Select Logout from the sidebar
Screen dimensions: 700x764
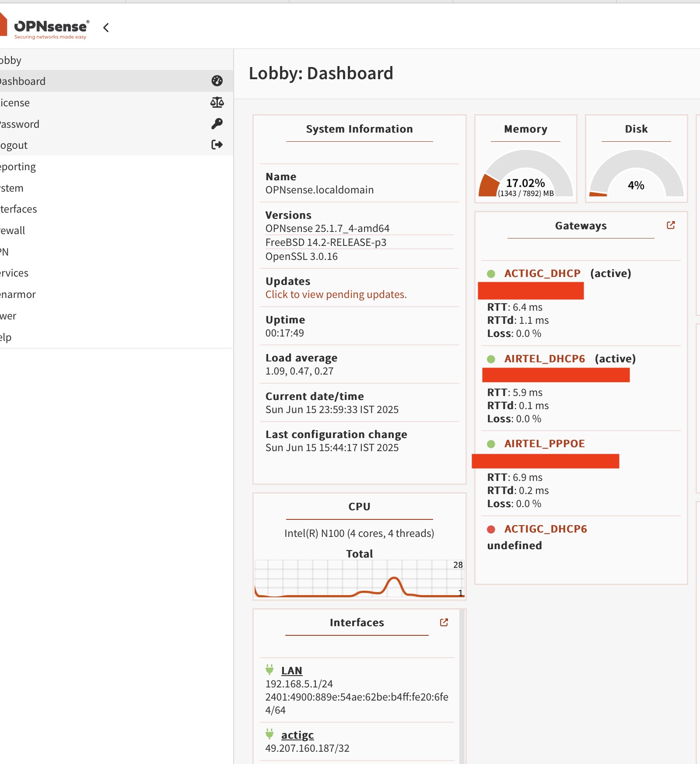click(116, 145)
